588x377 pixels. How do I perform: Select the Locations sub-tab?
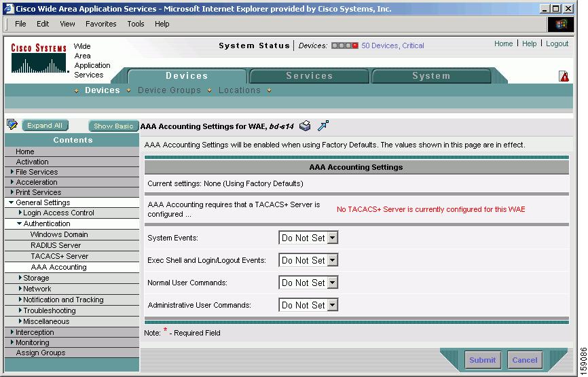click(239, 90)
